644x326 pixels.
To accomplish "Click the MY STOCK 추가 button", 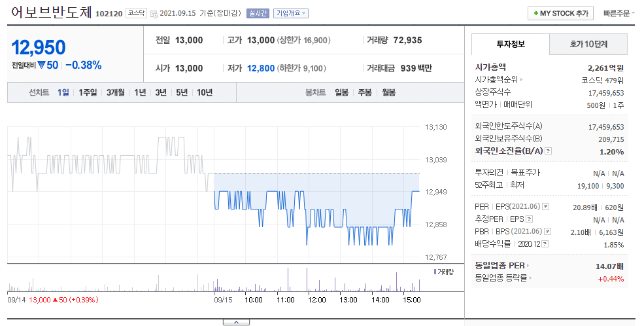I will [561, 13].
